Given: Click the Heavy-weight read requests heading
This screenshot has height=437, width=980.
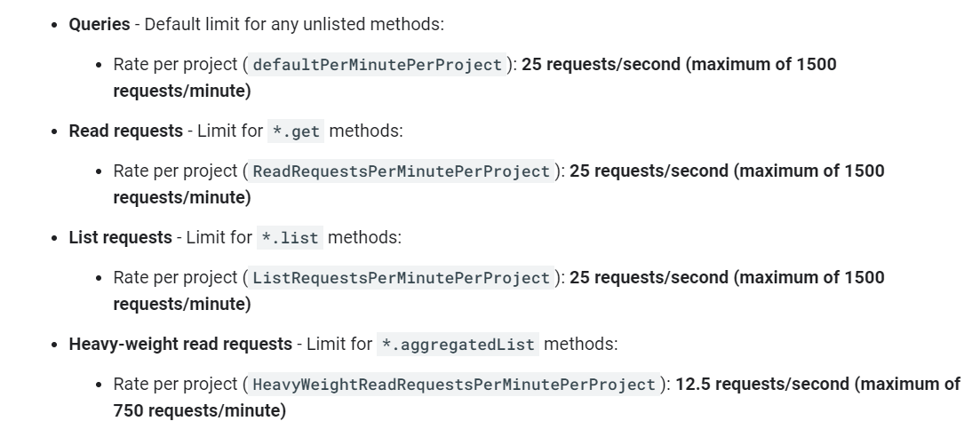Looking at the screenshot, I should click(180, 345).
